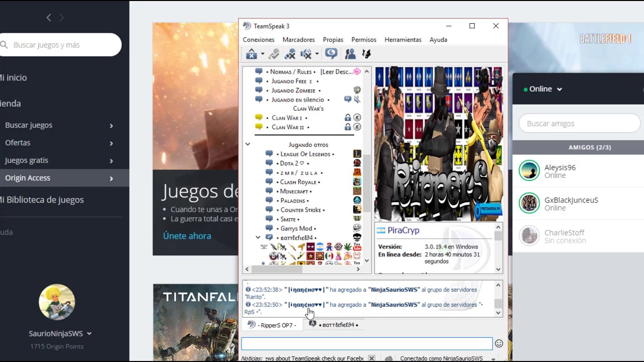Image resolution: width=644 pixels, height=362 pixels.
Task: Click the skull icon on battlefield4 channel
Action: [x=357, y=237]
